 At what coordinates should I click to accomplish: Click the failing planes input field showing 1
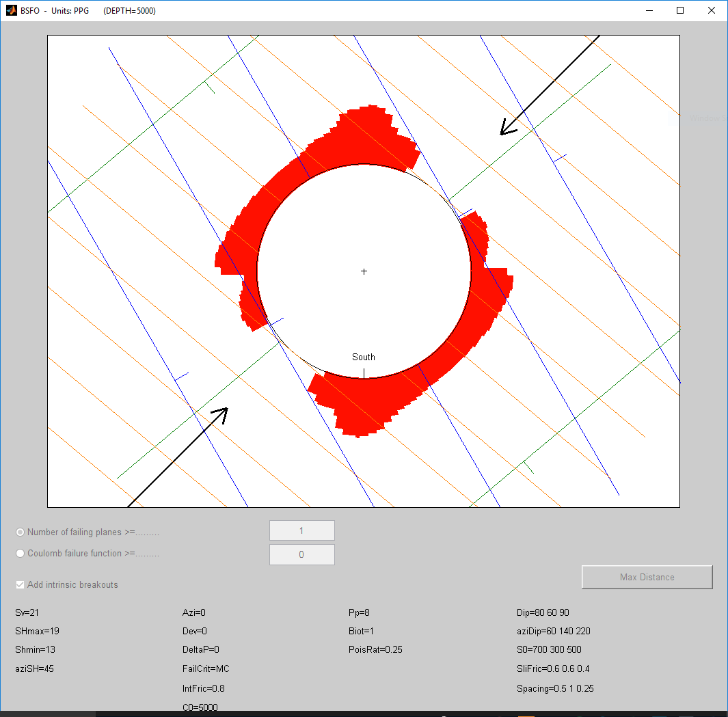[x=301, y=531]
